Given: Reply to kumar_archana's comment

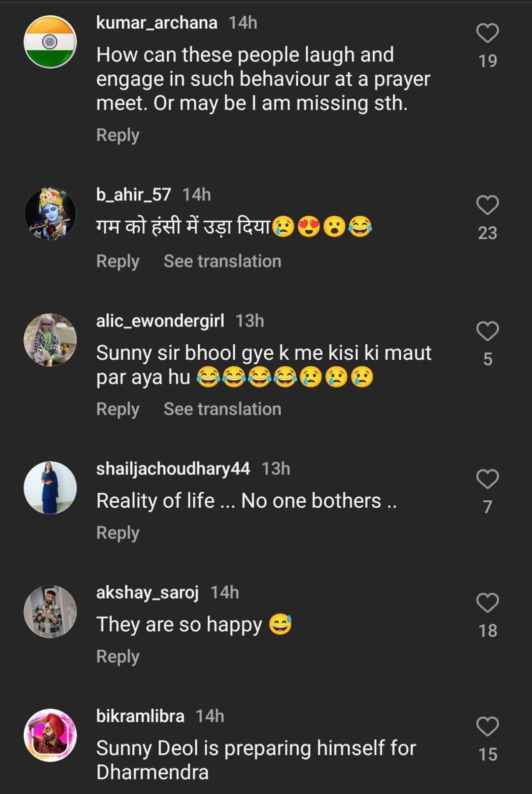Looking at the screenshot, I should (x=118, y=135).
